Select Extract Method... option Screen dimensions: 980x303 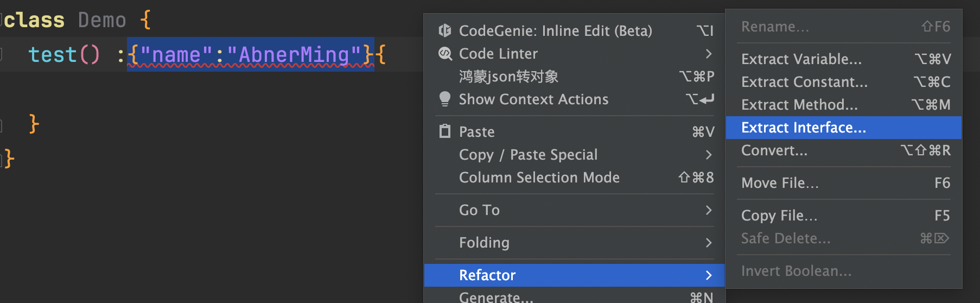[x=844, y=105]
